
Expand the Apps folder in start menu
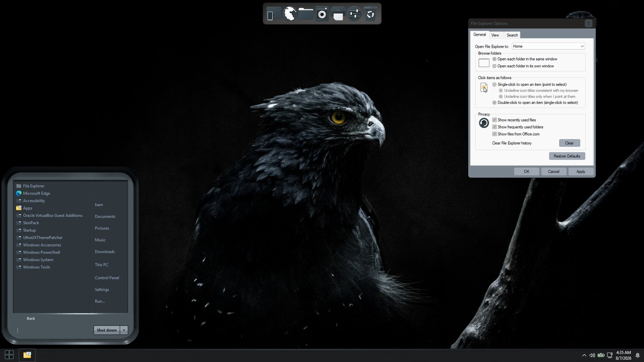coord(24,208)
